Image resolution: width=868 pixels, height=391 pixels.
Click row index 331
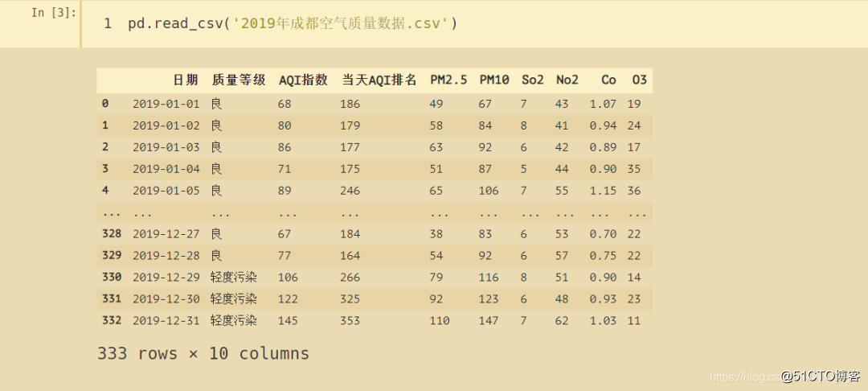112,298
